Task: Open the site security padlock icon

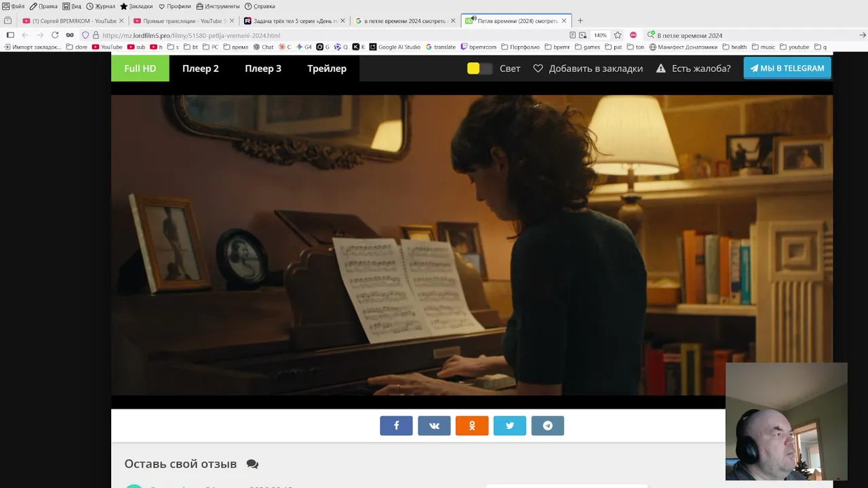Action: (96, 35)
